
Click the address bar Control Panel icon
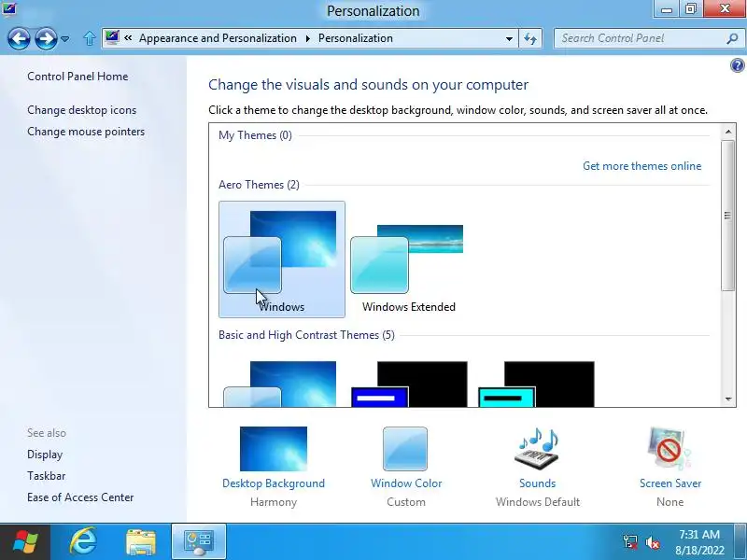click(x=112, y=37)
